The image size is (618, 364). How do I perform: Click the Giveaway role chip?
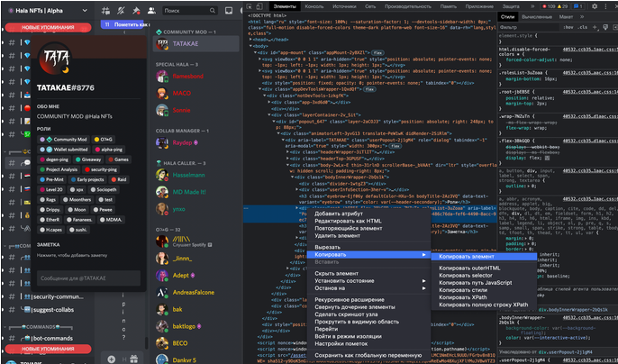88,159
